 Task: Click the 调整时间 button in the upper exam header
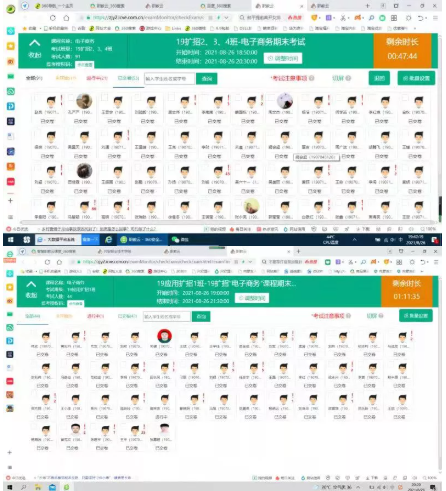click(283, 58)
